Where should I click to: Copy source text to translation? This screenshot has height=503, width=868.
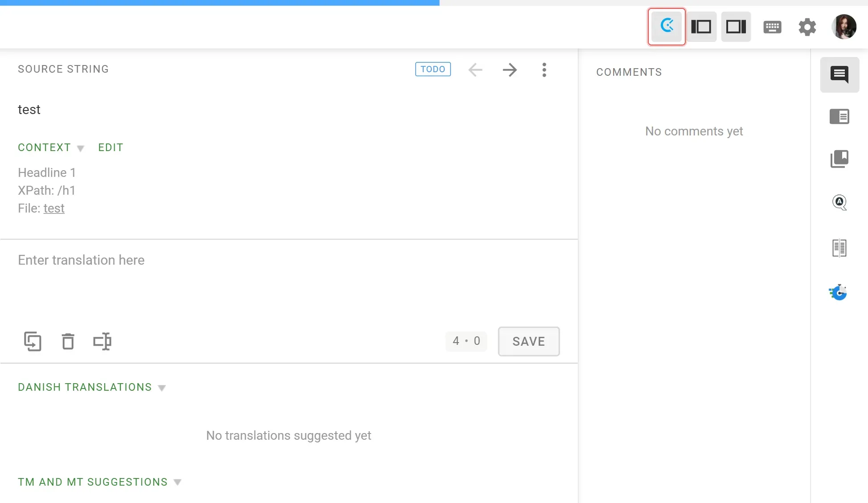coord(33,342)
